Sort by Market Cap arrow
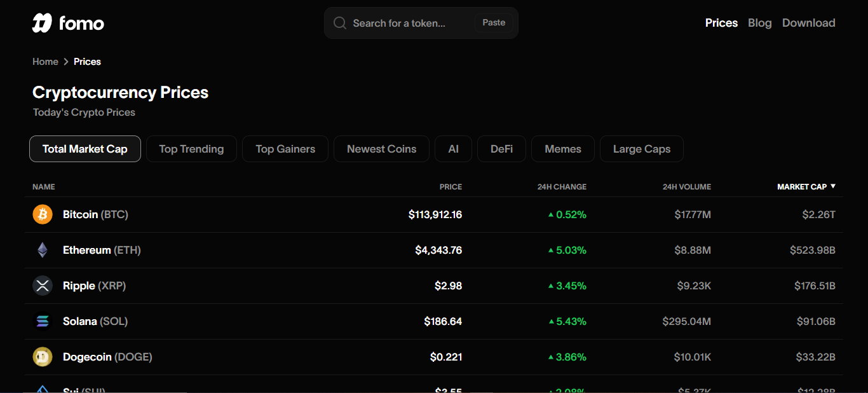This screenshot has height=393, width=868. click(833, 186)
